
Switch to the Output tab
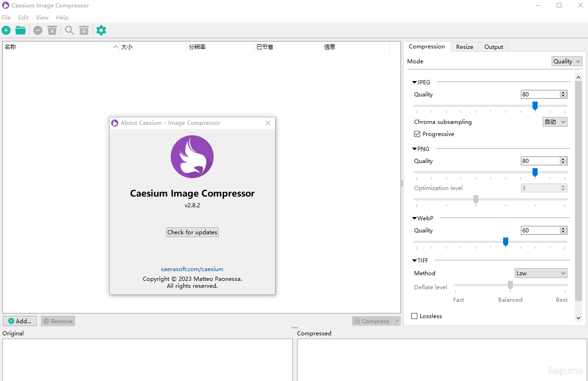coord(493,47)
